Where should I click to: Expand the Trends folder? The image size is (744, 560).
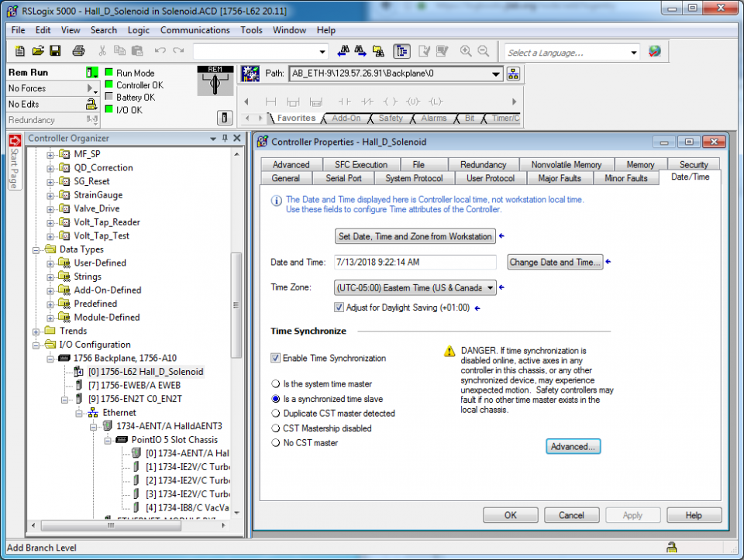(36, 332)
